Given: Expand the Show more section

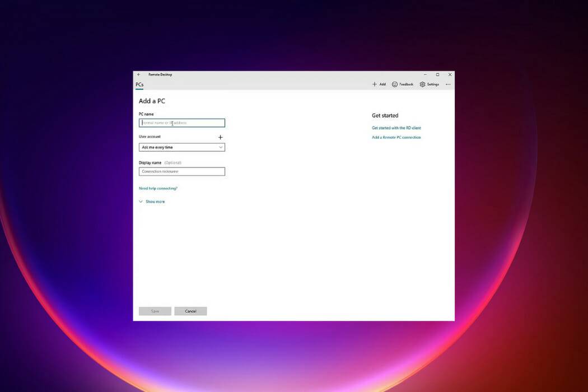Looking at the screenshot, I should pos(152,201).
